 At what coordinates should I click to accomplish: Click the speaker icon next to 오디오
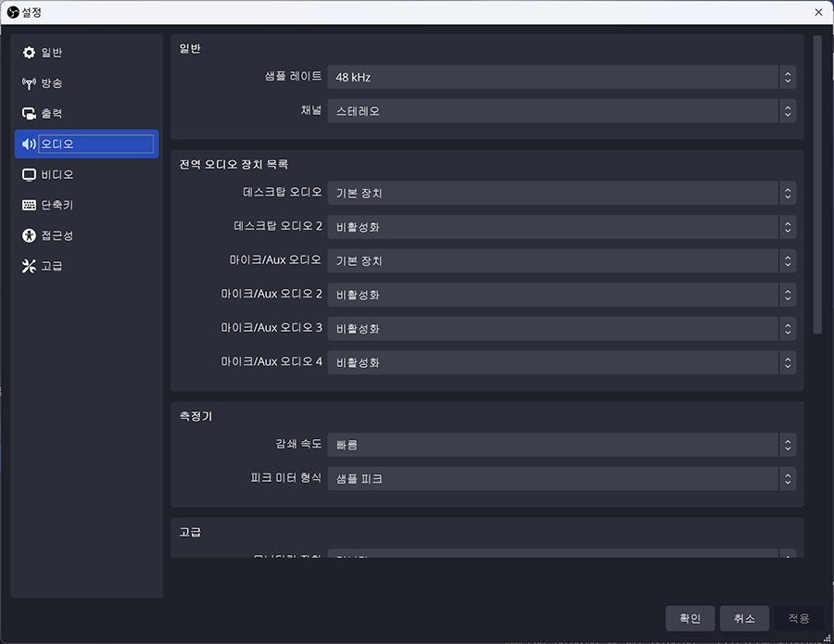29,145
